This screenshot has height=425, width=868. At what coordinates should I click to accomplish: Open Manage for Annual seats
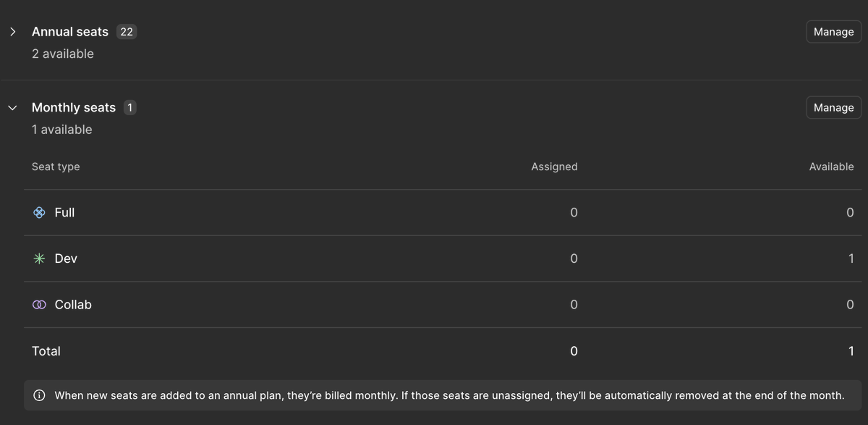tap(833, 32)
